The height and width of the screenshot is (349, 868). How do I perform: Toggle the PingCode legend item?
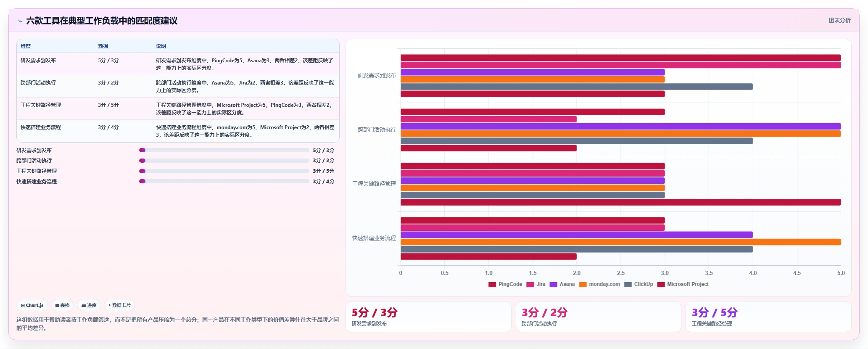pos(505,284)
